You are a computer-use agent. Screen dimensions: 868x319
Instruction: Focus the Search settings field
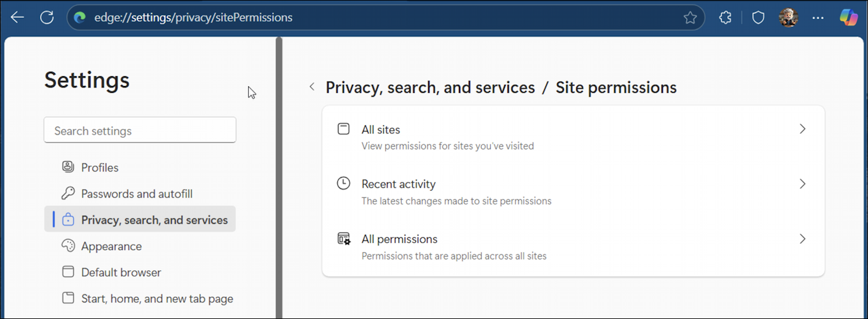140,130
